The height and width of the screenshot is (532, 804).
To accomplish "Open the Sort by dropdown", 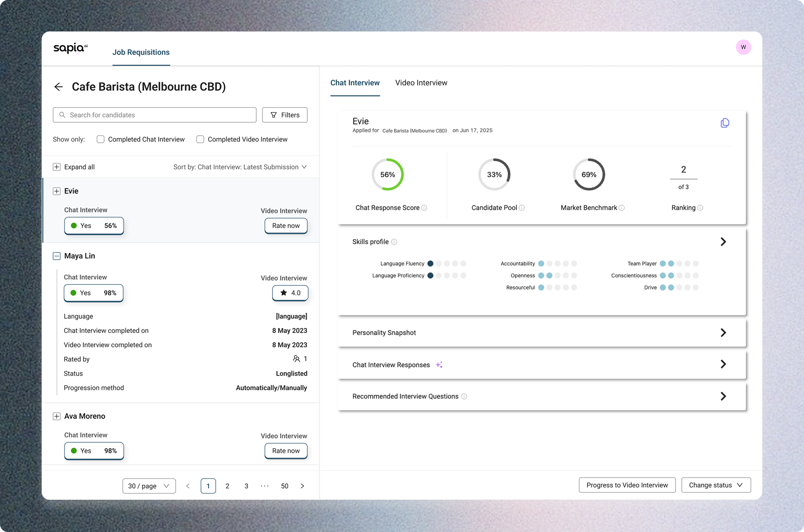I will coord(240,167).
